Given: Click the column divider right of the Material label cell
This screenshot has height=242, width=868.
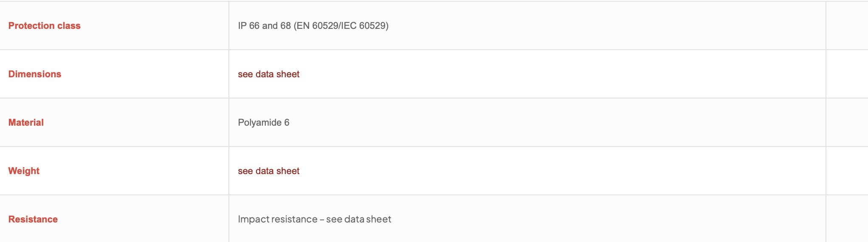Looking at the screenshot, I should pyautogui.click(x=229, y=123).
